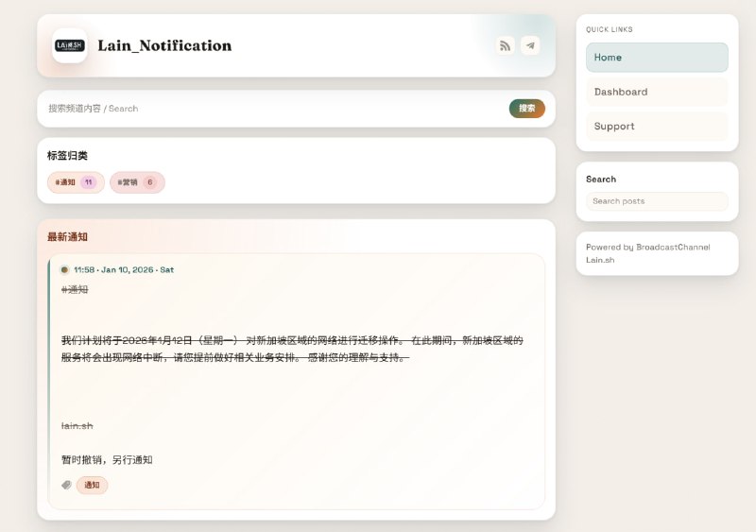Open Dashboard from Quick Links
This screenshot has width=756, height=532.
tap(657, 92)
